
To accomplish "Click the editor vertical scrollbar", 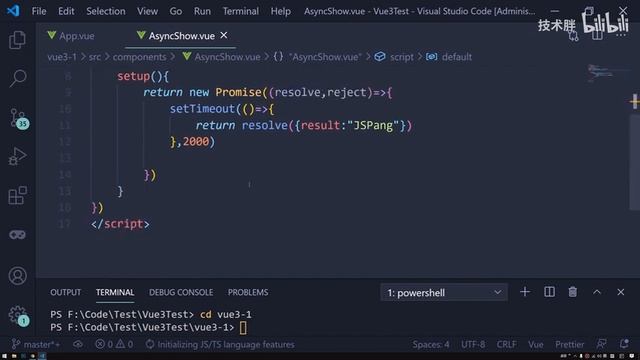I will click(x=634, y=162).
